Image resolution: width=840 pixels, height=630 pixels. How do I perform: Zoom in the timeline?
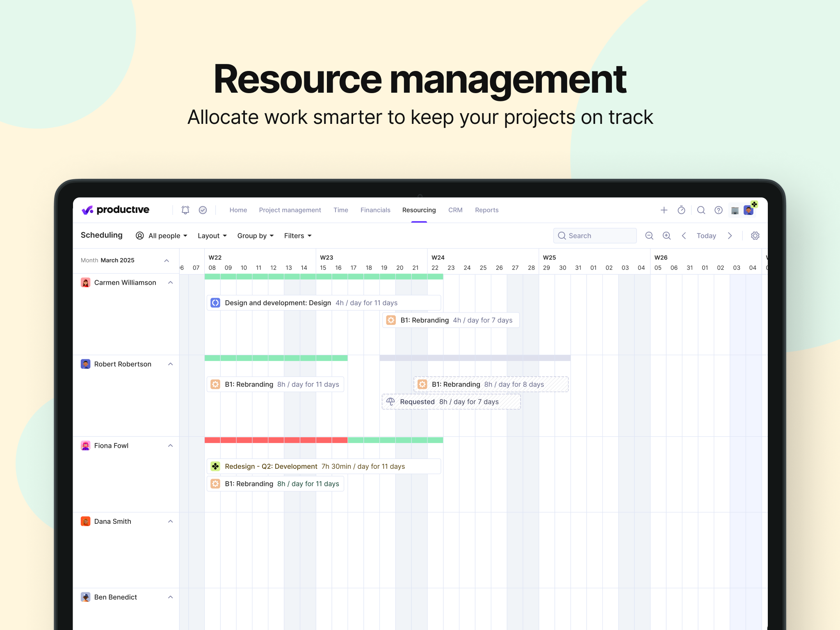coord(667,235)
